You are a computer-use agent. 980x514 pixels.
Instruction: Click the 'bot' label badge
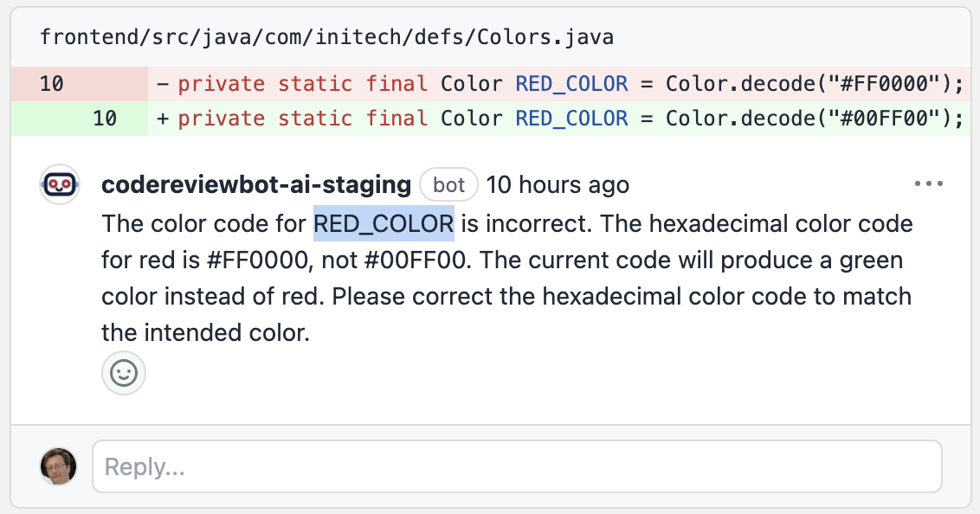tap(448, 184)
